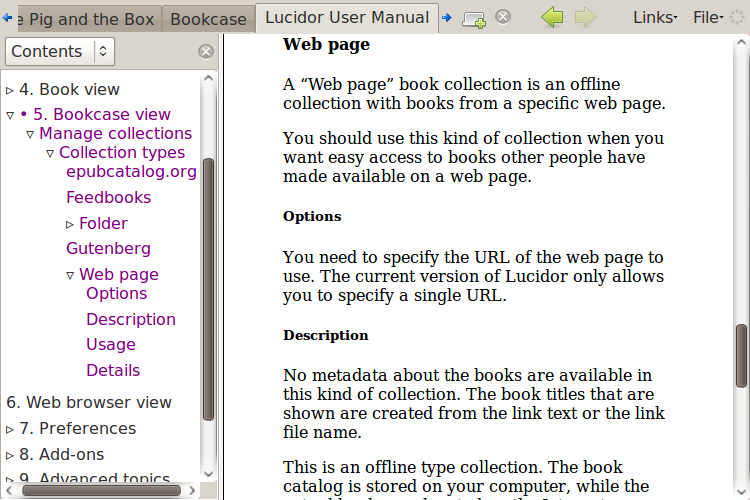Select Collection types in contents
The width and height of the screenshot is (750, 500).
122,153
